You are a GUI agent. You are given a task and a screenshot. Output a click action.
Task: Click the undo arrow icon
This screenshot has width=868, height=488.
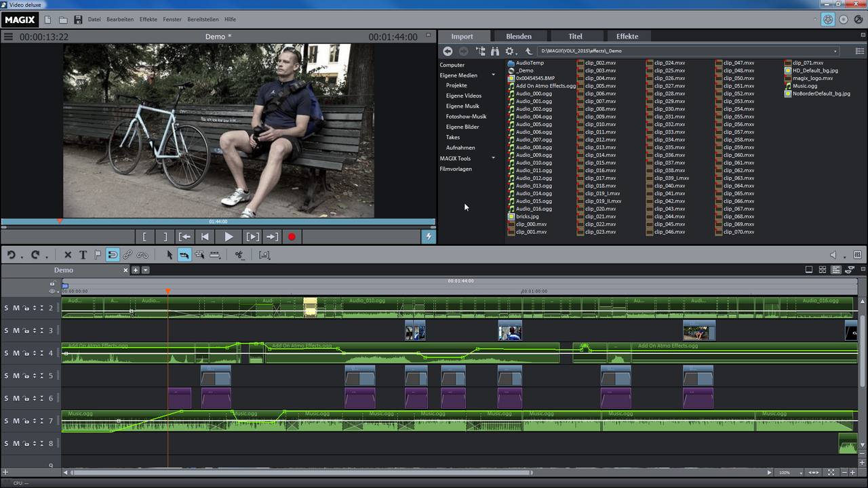12,255
